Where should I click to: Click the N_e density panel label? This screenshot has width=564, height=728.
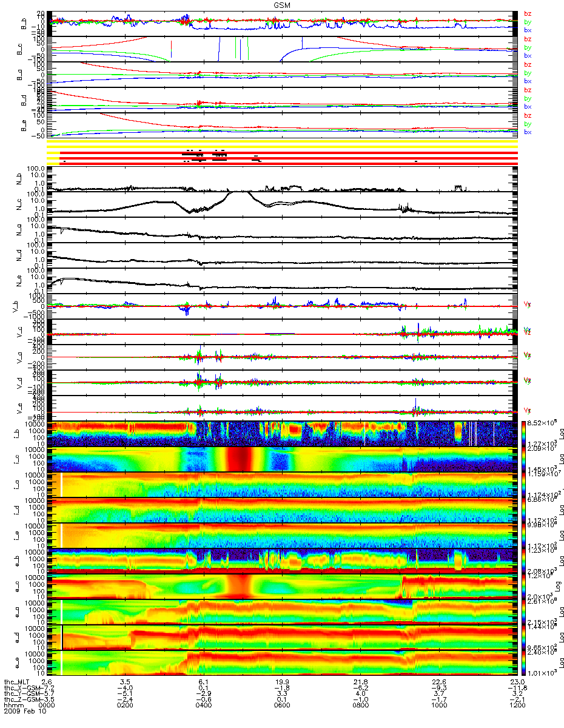point(18,281)
